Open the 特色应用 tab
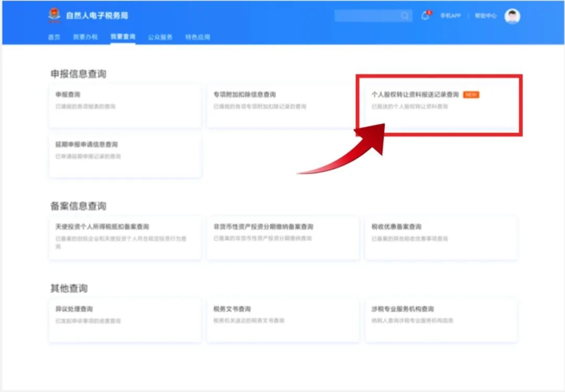 click(197, 37)
